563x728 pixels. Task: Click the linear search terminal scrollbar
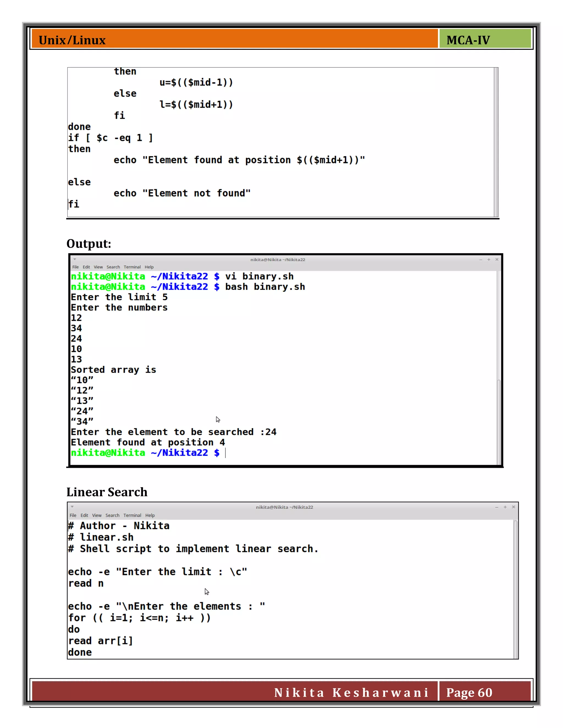[516, 589]
